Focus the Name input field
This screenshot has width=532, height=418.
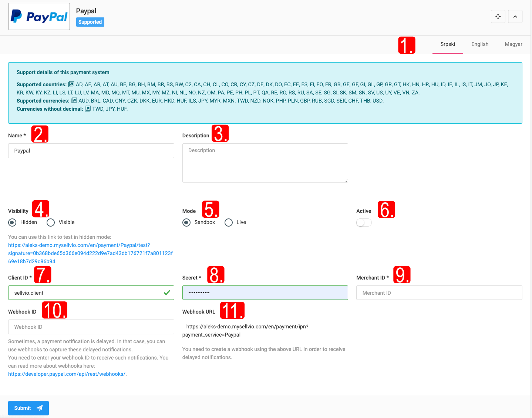click(x=91, y=151)
